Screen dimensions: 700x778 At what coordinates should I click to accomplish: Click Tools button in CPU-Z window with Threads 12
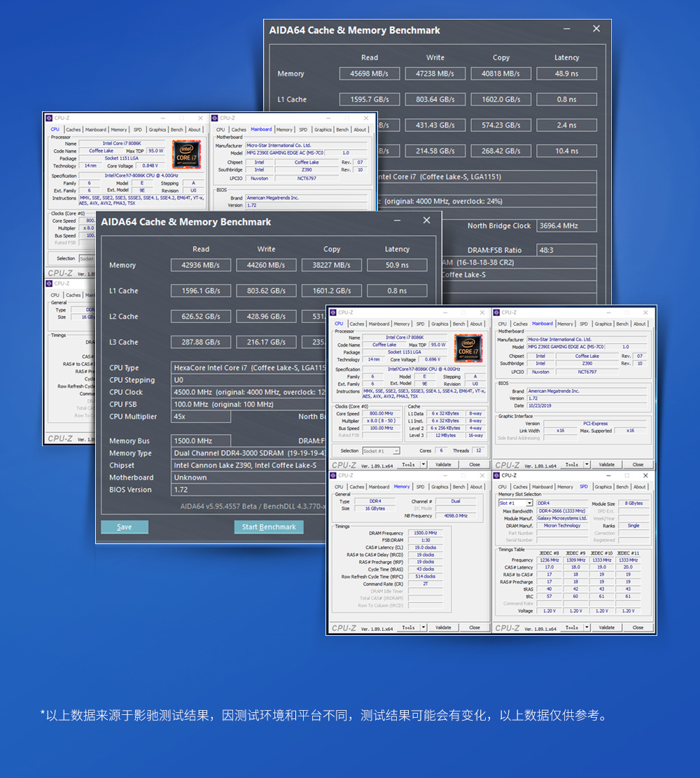click(408, 465)
